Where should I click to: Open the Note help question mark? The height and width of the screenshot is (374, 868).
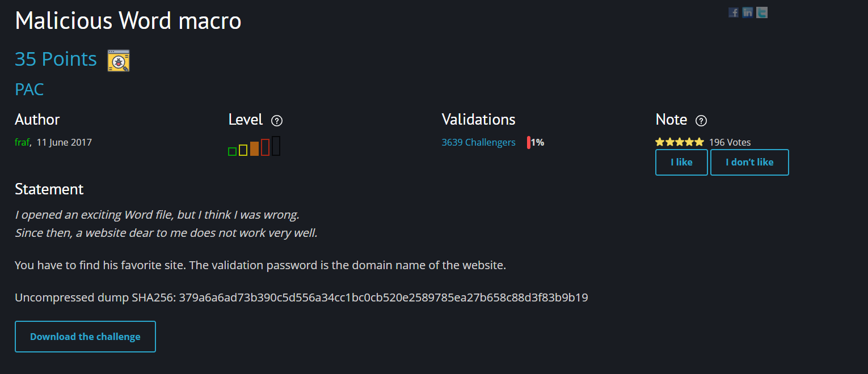pos(701,120)
